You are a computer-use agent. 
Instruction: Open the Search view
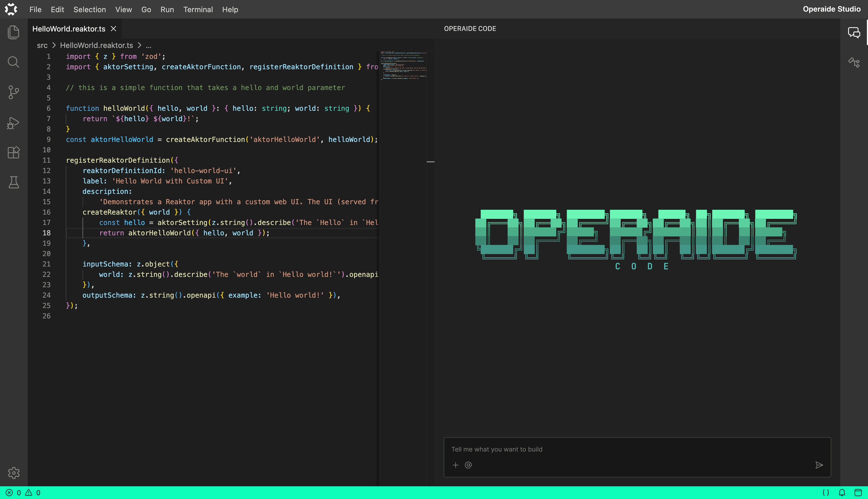(x=13, y=62)
